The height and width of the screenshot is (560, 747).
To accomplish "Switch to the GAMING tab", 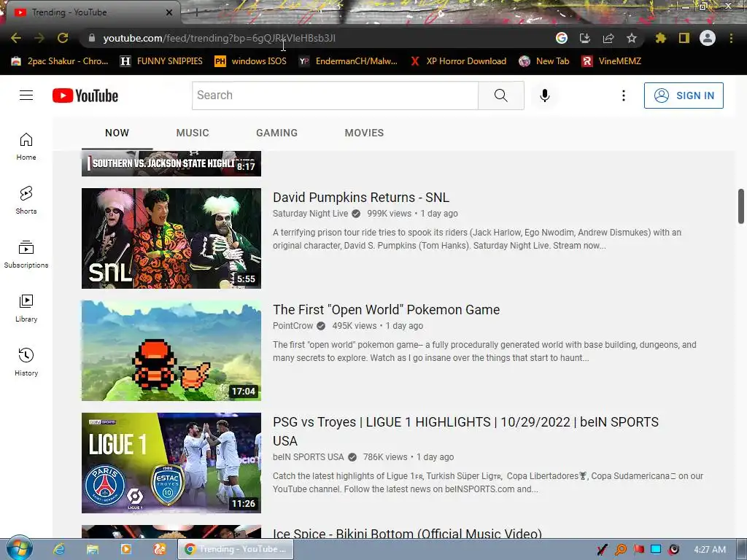I will 276,133.
